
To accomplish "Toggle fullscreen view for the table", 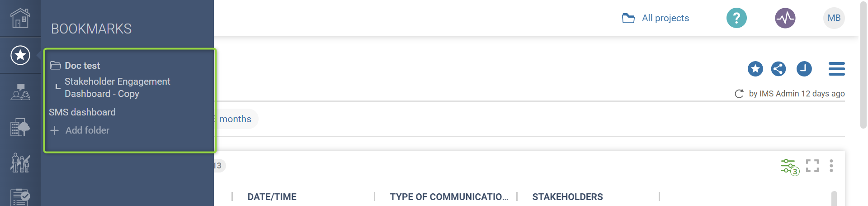I will (x=812, y=166).
